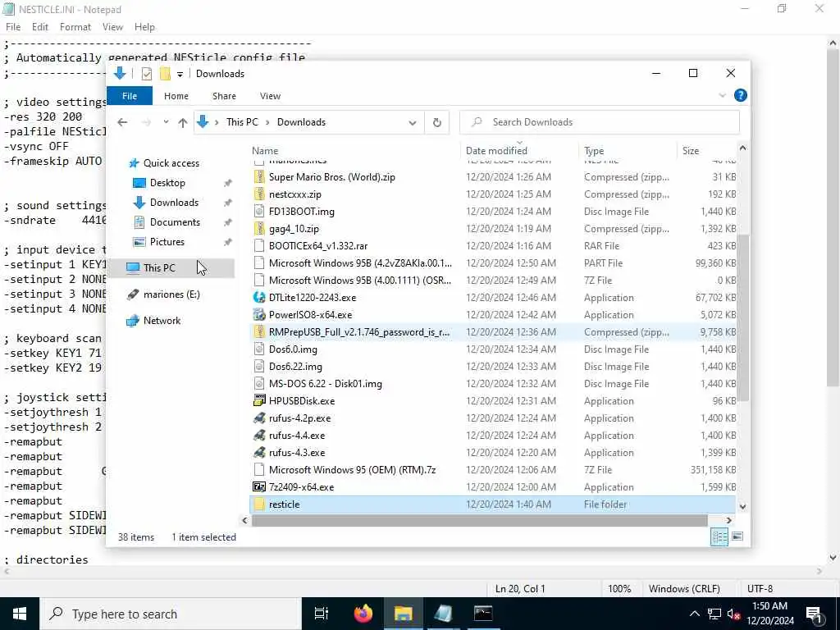Image resolution: width=840 pixels, height=630 pixels.
Task: Select the rufus-4.2p.exe application icon
Action: point(259,418)
